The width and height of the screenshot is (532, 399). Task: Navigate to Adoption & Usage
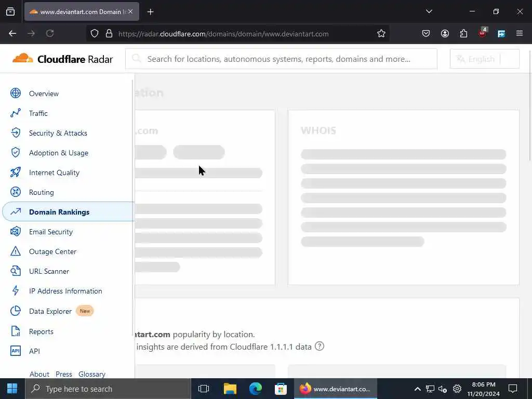tap(59, 153)
